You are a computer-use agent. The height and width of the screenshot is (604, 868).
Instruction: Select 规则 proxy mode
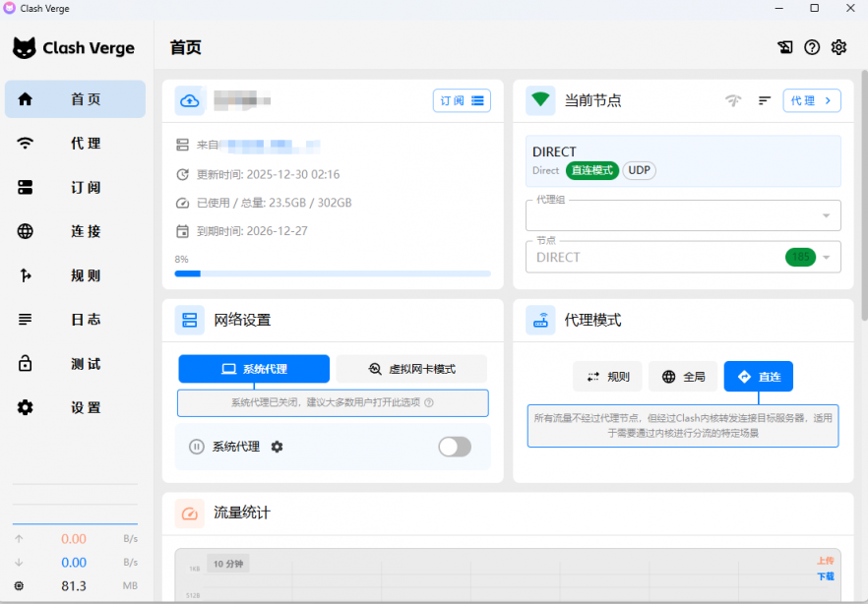[x=607, y=376]
